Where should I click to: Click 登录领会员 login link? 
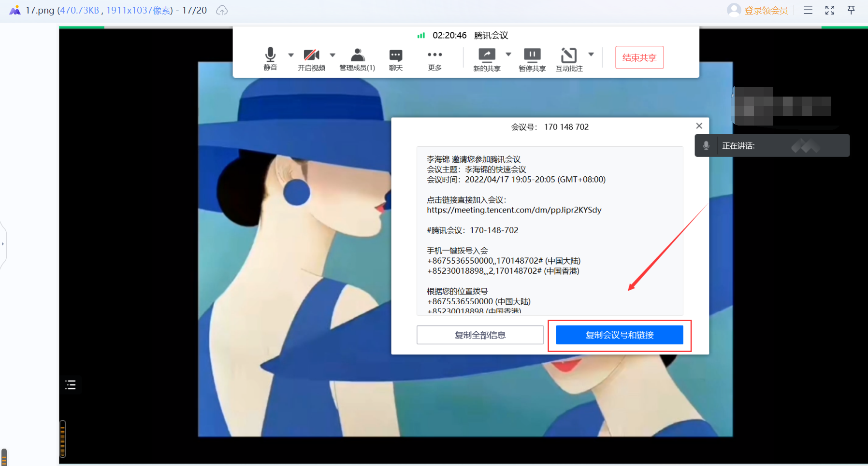click(x=766, y=10)
